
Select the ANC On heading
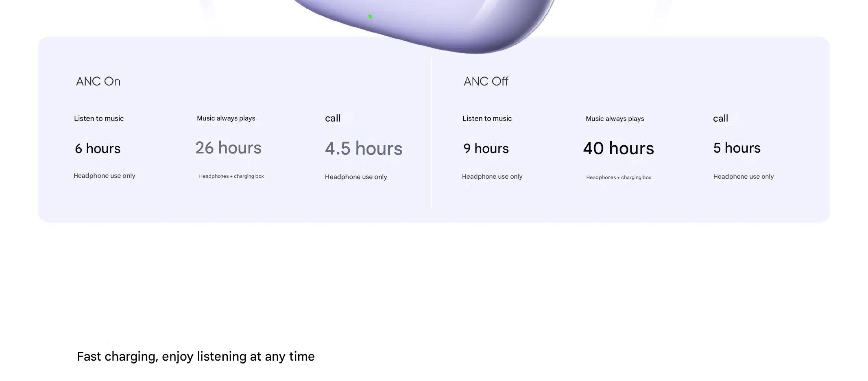click(x=98, y=81)
